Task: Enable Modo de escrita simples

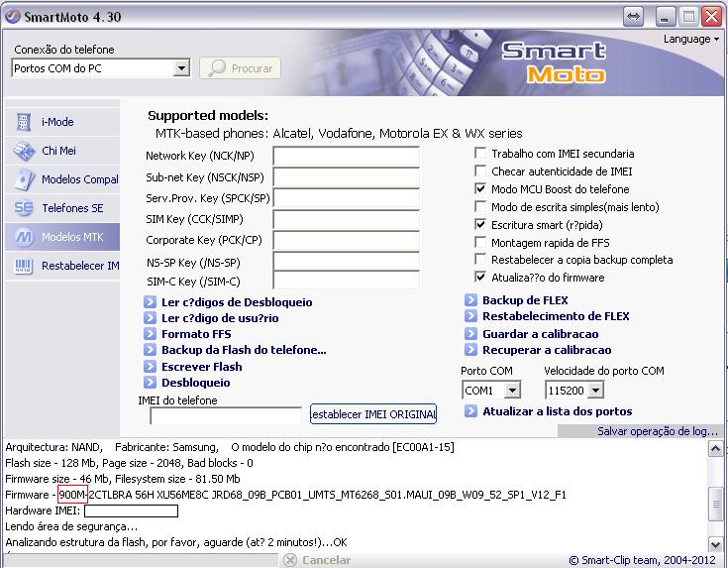Action: coord(480,206)
